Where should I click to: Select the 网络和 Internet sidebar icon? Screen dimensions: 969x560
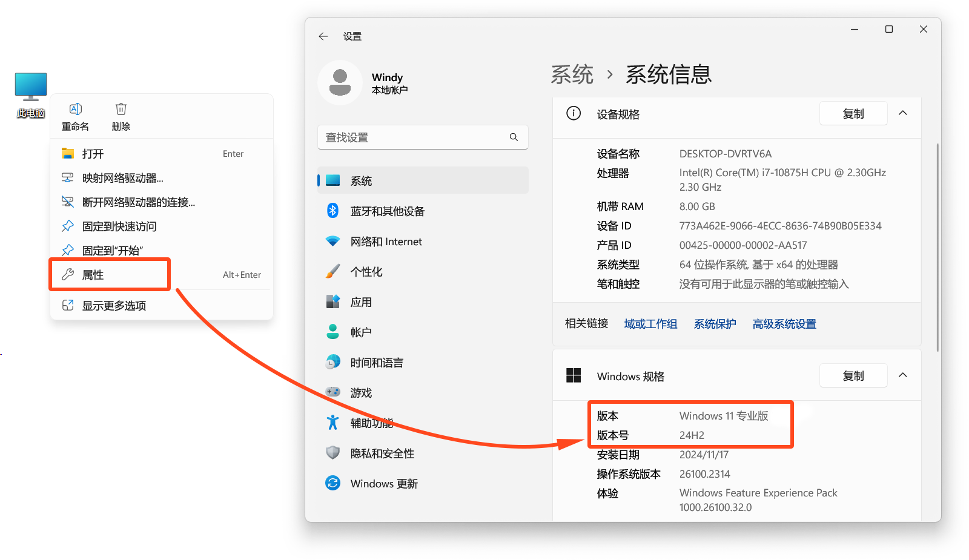click(333, 241)
